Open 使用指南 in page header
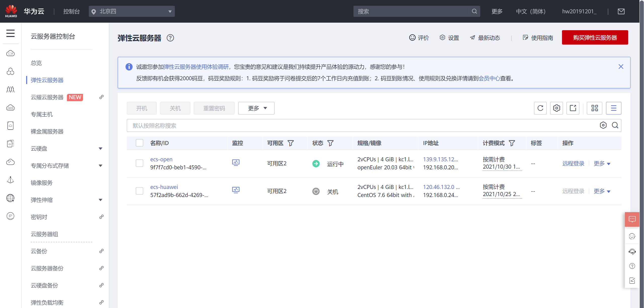This screenshot has height=308, width=644. tap(538, 38)
